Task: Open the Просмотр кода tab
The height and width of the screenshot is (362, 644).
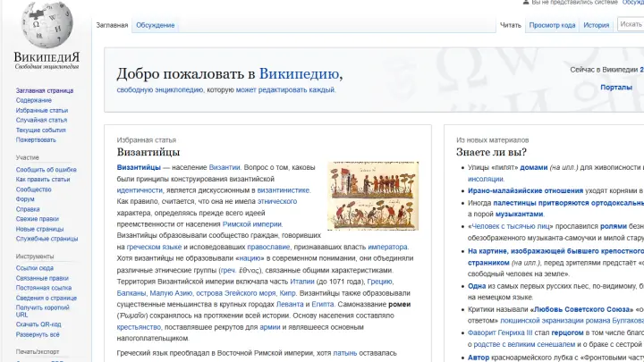Action: pos(552,25)
